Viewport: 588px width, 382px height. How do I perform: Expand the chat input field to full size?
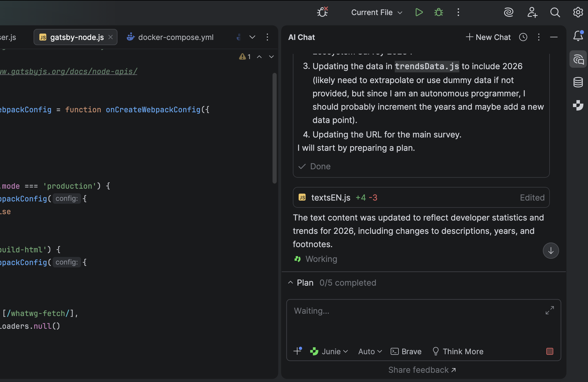[x=550, y=311]
